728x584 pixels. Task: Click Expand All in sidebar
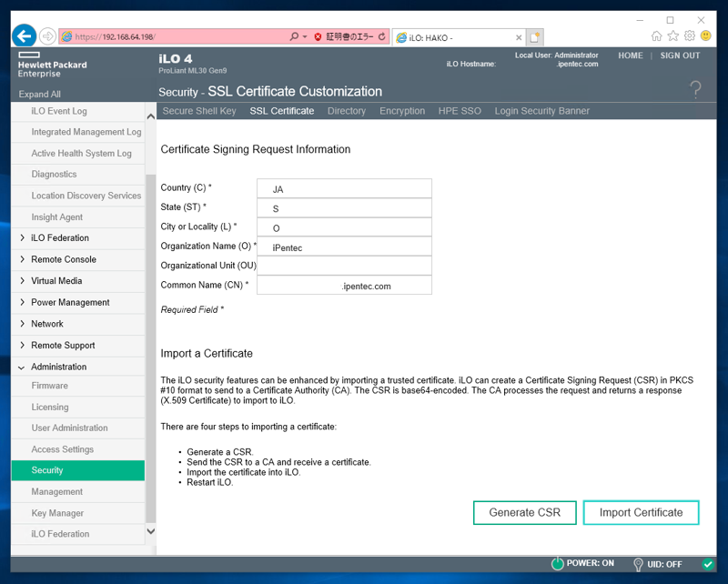pyautogui.click(x=39, y=94)
